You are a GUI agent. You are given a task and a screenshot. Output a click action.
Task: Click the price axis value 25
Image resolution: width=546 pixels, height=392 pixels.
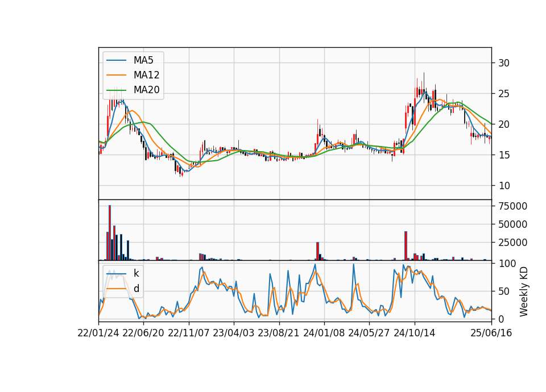pos(504,94)
